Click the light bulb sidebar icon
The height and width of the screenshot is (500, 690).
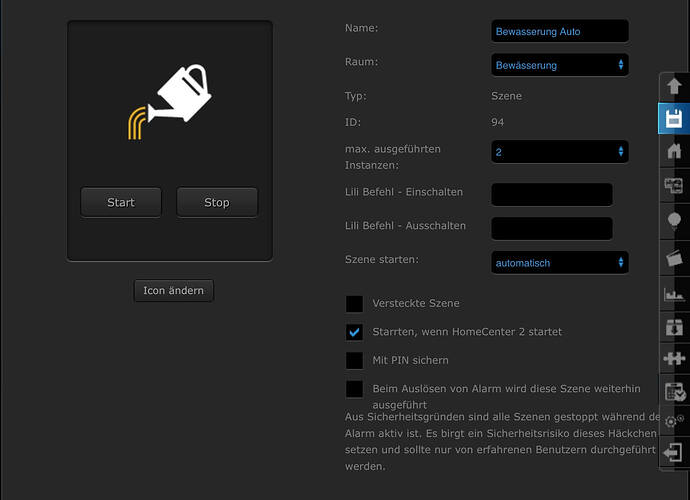coord(674,221)
